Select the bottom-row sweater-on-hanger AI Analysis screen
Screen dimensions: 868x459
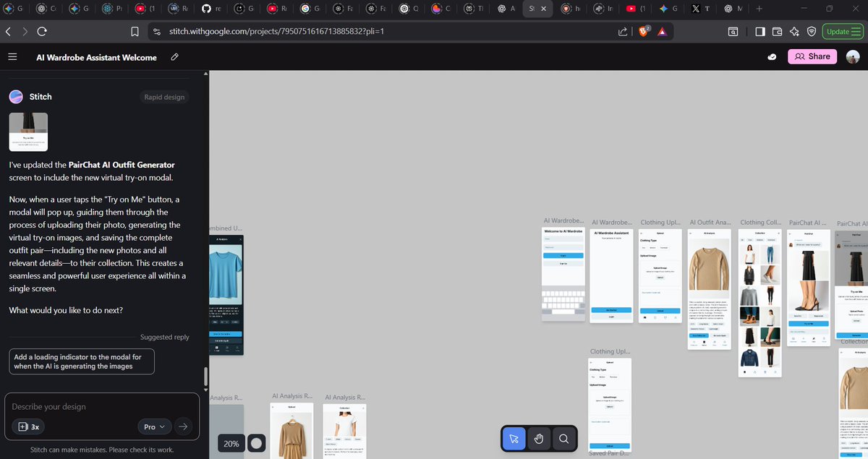click(x=291, y=431)
